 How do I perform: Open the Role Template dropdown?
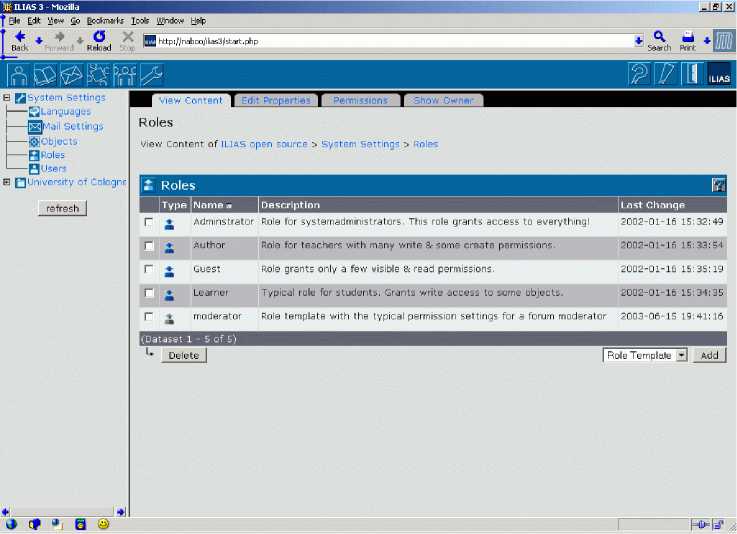681,355
